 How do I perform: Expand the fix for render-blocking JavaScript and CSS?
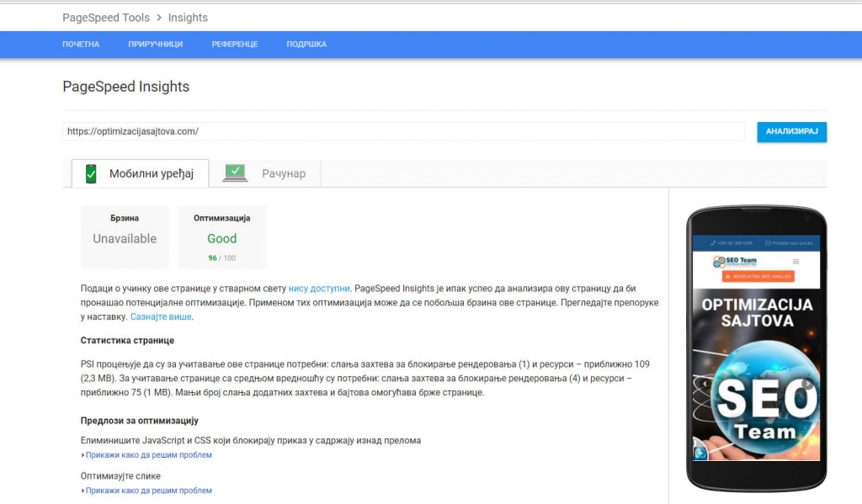(147, 455)
